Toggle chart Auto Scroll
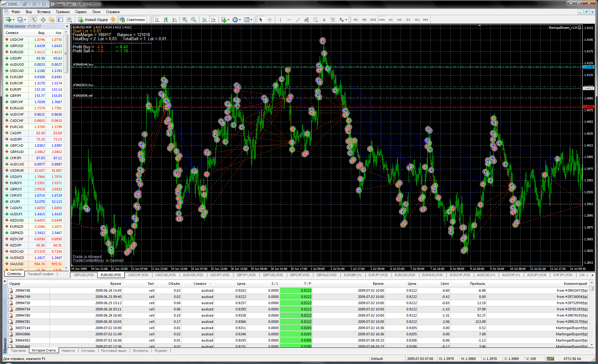 [x=205, y=20]
